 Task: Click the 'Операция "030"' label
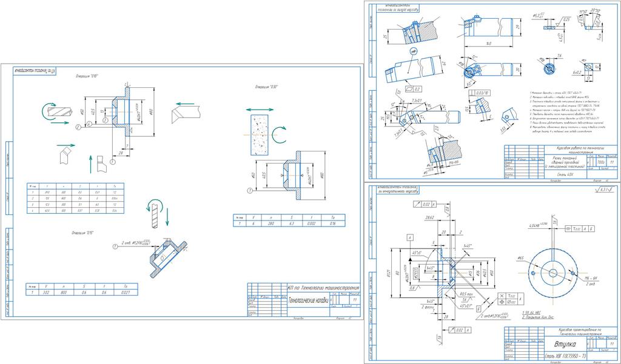266,87
